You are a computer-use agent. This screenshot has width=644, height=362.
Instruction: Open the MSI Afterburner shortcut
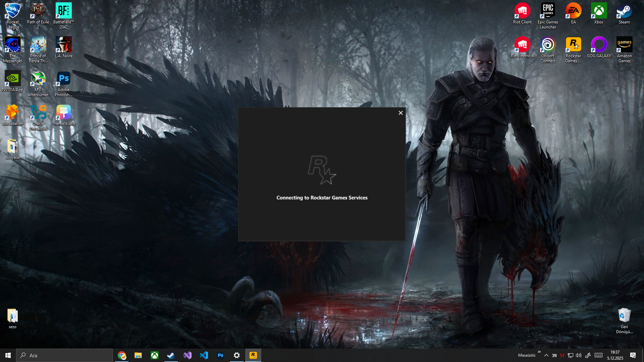(x=38, y=79)
